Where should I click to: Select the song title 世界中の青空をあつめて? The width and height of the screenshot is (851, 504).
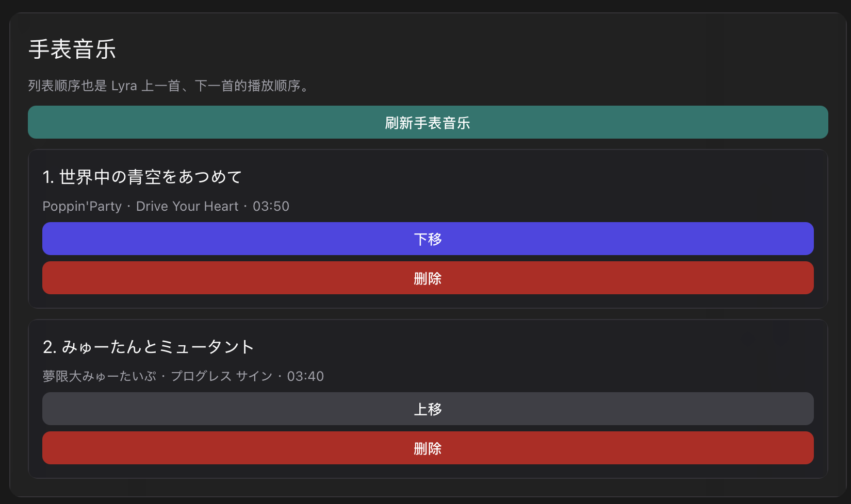click(x=151, y=177)
